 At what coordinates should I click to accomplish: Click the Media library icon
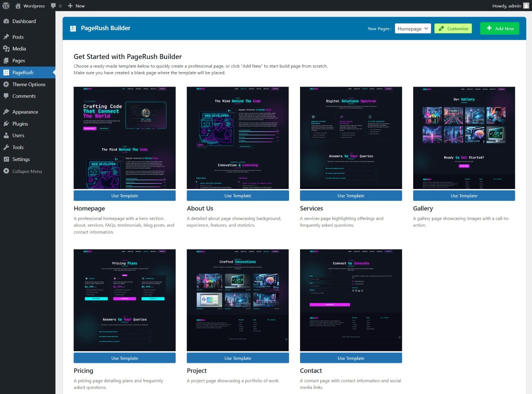pos(6,49)
